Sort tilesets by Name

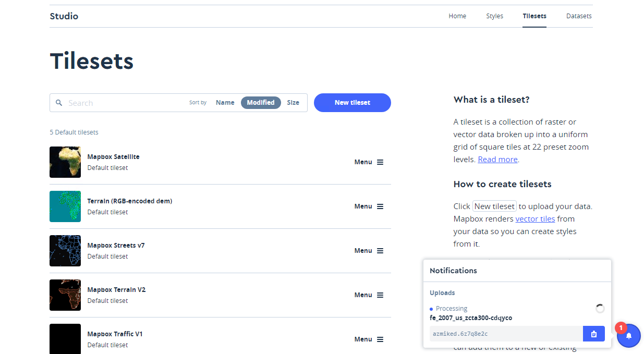225,103
